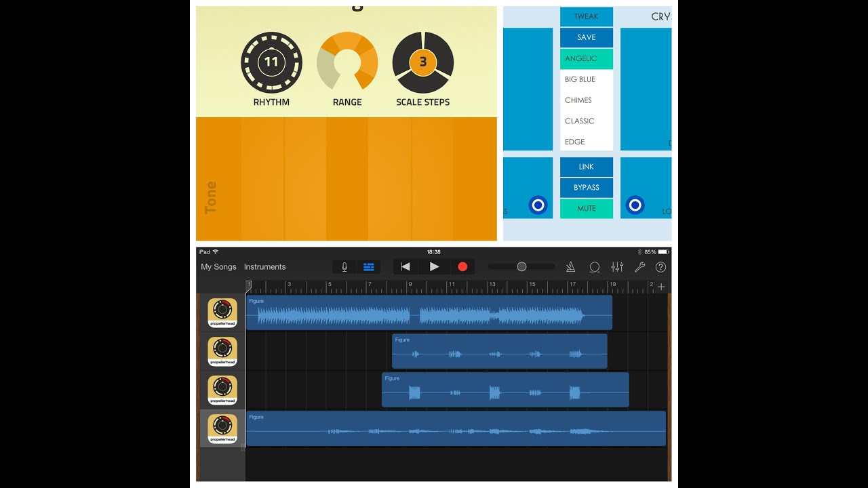The image size is (868, 488).
Task: Toggle the BYPASS button
Action: 587,188
